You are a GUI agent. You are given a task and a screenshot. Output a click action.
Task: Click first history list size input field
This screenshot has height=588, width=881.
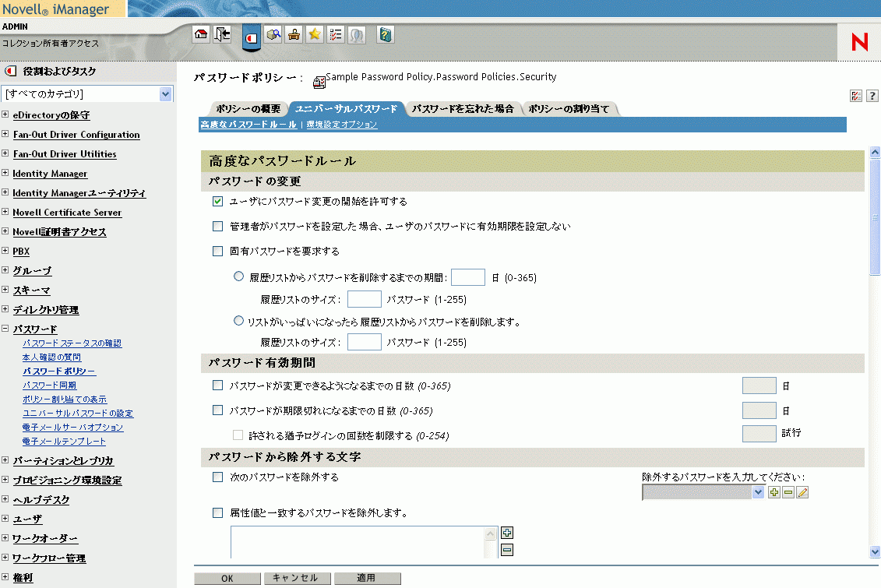click(364, 299)
